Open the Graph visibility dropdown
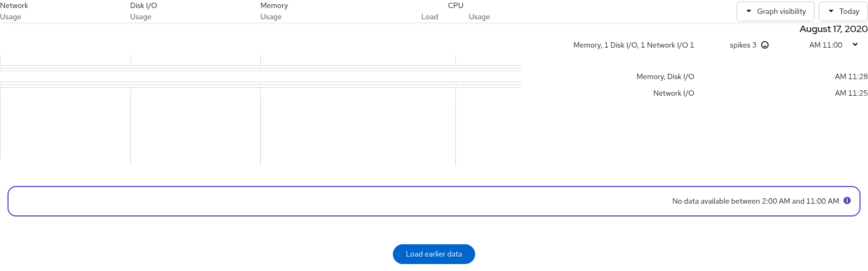This screenshot has height=271, width=868. (x=776, y=11)
